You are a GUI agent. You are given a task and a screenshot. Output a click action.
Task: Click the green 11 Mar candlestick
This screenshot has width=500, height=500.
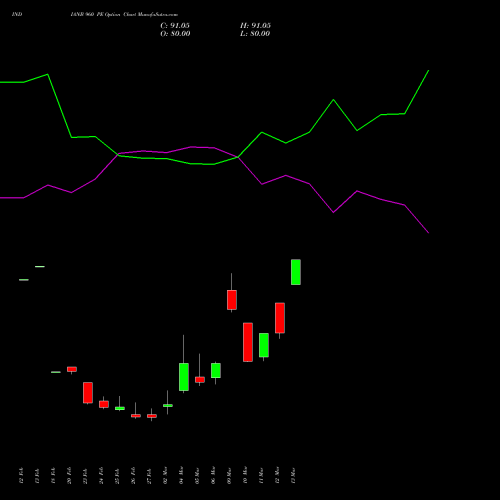click(264, 345)
